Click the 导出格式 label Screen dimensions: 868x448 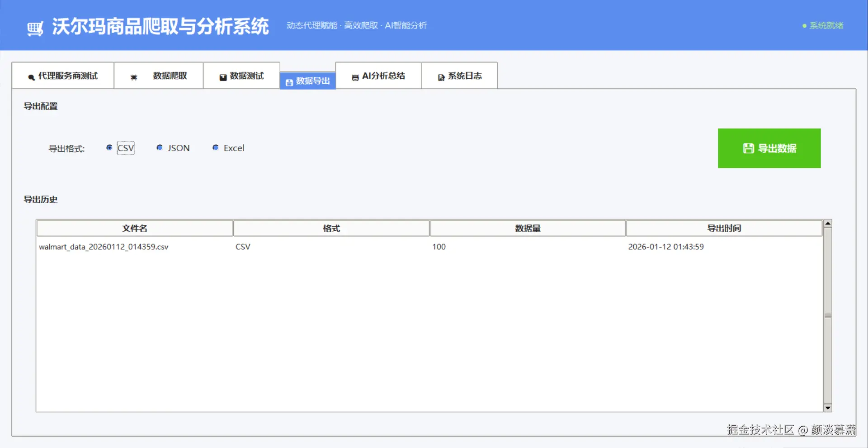pyautogui.click(x=66, y=148)
